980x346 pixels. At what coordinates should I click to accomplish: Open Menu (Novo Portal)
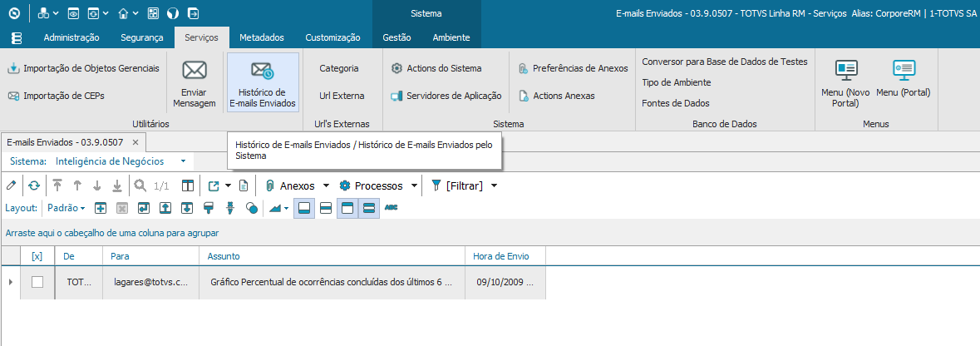pyautogui.click(x=845, y=83)
